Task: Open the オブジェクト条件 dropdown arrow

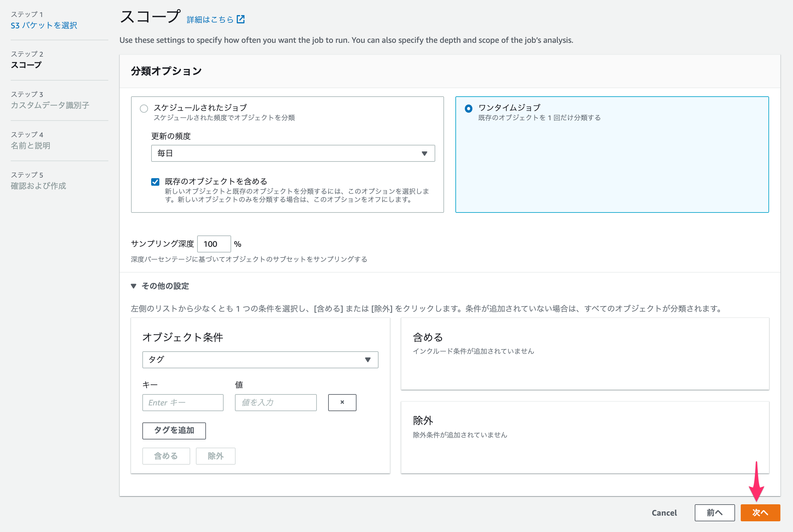Action: pos(369,359)
